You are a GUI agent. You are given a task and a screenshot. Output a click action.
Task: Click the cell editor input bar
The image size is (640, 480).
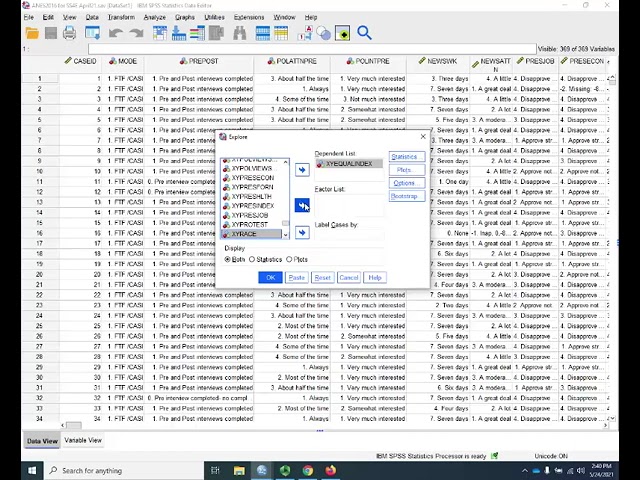312,49
